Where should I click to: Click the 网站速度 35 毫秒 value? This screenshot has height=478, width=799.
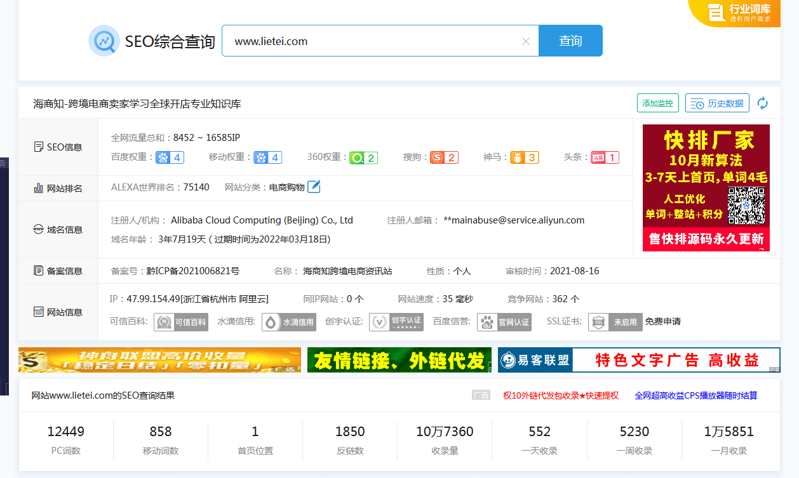tap(458, 299)
